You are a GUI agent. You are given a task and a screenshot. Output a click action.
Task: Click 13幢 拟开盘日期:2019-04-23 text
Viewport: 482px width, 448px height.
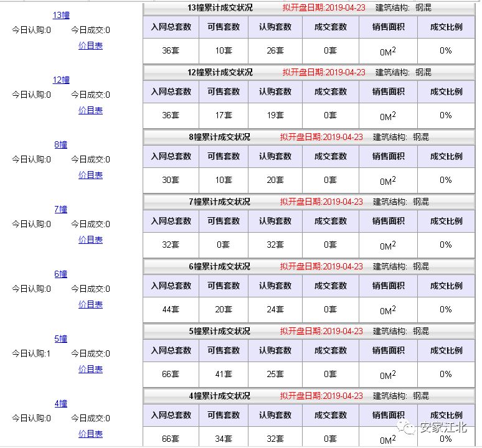(324, 7)
